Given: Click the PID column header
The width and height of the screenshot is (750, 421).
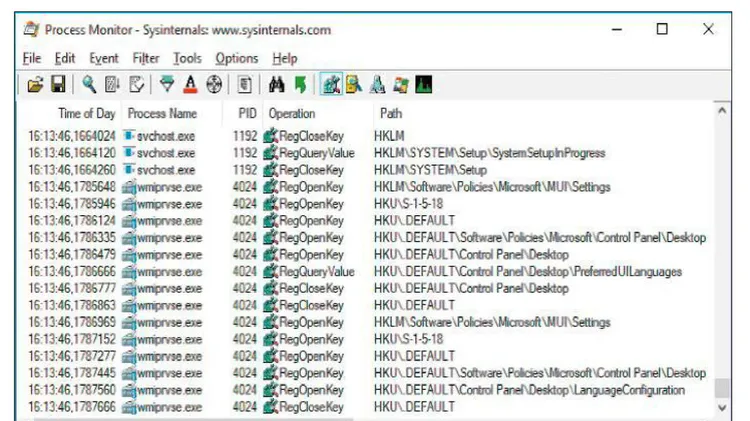Looking at the screenshot, I should pos(247,113).
